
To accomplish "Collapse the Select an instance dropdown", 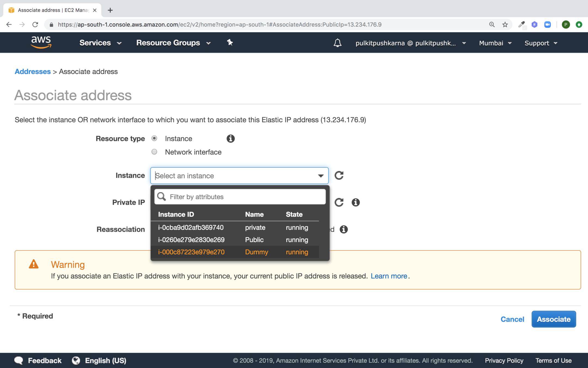I will tap(320, 176).
